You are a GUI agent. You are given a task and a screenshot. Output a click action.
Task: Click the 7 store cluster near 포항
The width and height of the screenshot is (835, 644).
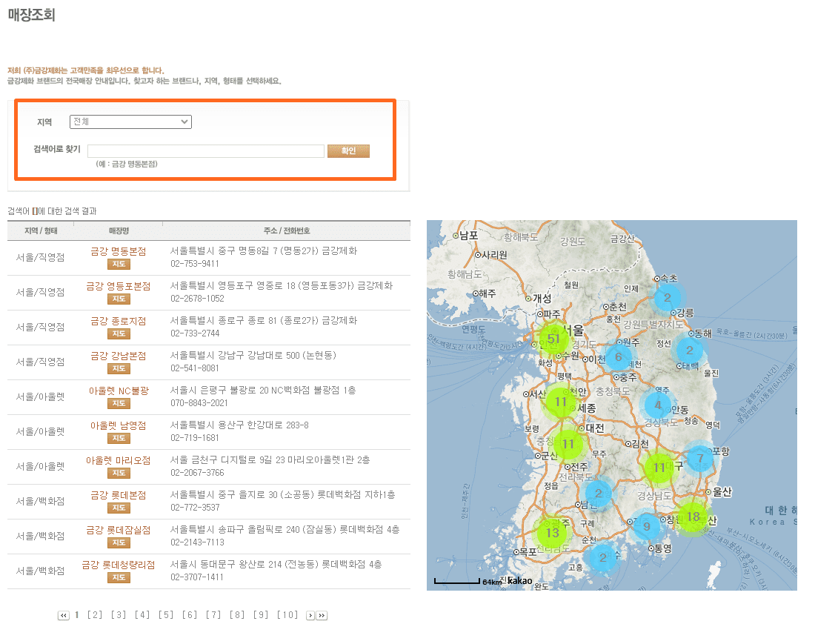click(700, 458)
